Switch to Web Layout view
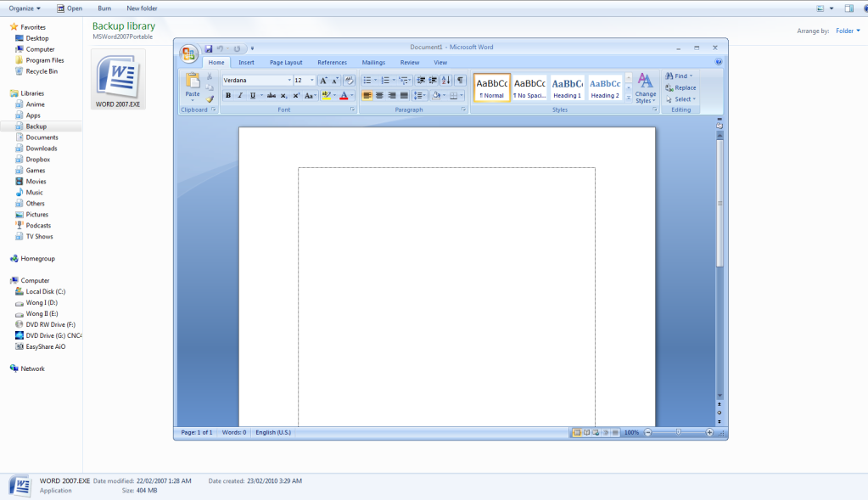 596,432
